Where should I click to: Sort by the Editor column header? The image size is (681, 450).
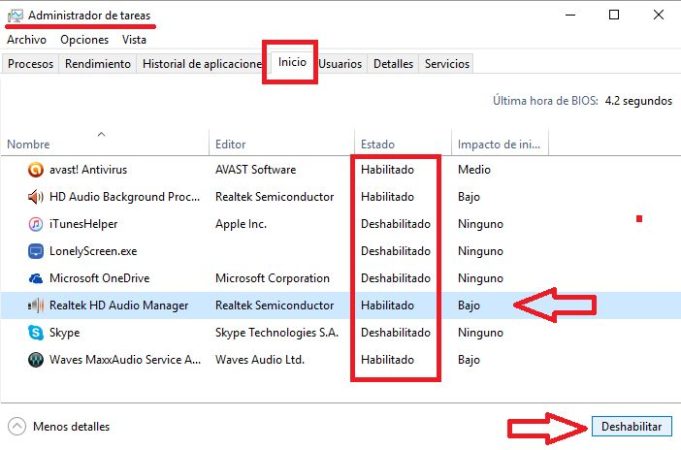230,144
